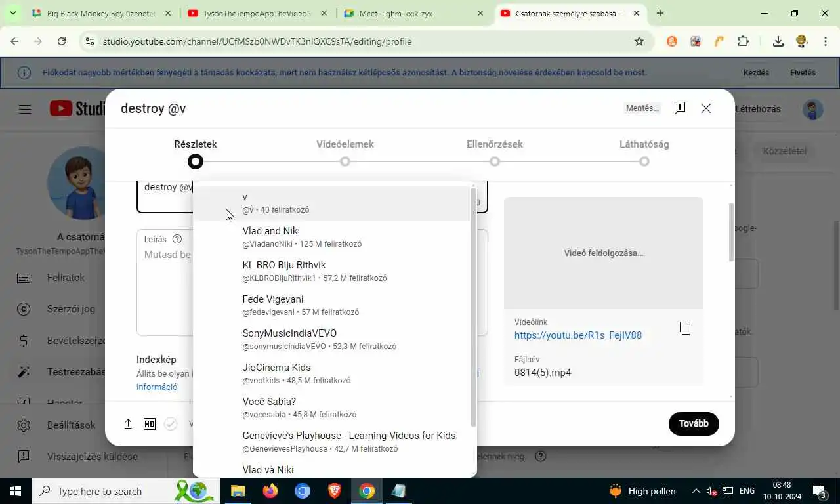The image size is (840, 504).
Task: Open a new browser tab
Action: point(660,13)
